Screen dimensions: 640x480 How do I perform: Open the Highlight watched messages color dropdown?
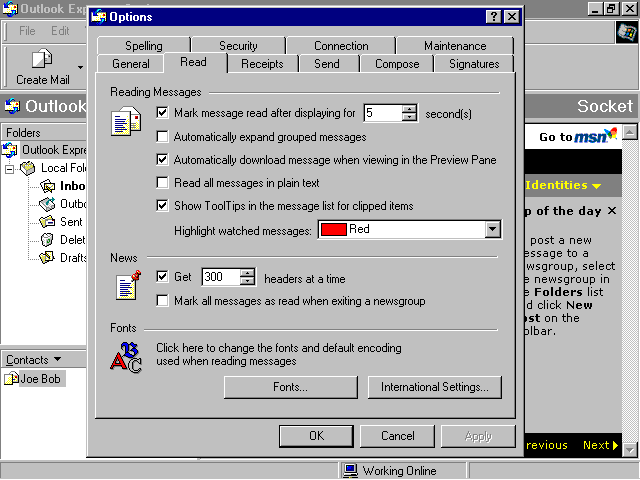pos(493,229)
